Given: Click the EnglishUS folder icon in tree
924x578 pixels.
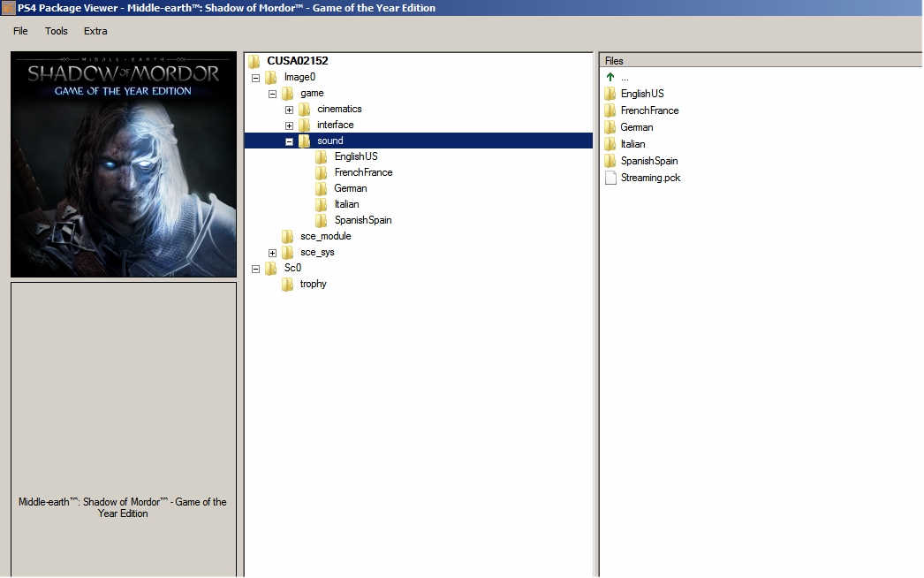Looking at the screenshot, I should coord(322,157).
